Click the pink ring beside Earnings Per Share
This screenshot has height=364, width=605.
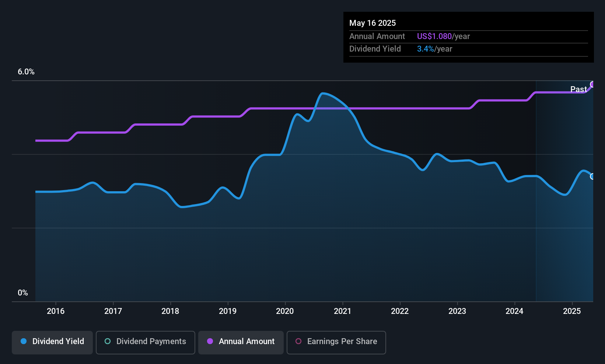298,342
